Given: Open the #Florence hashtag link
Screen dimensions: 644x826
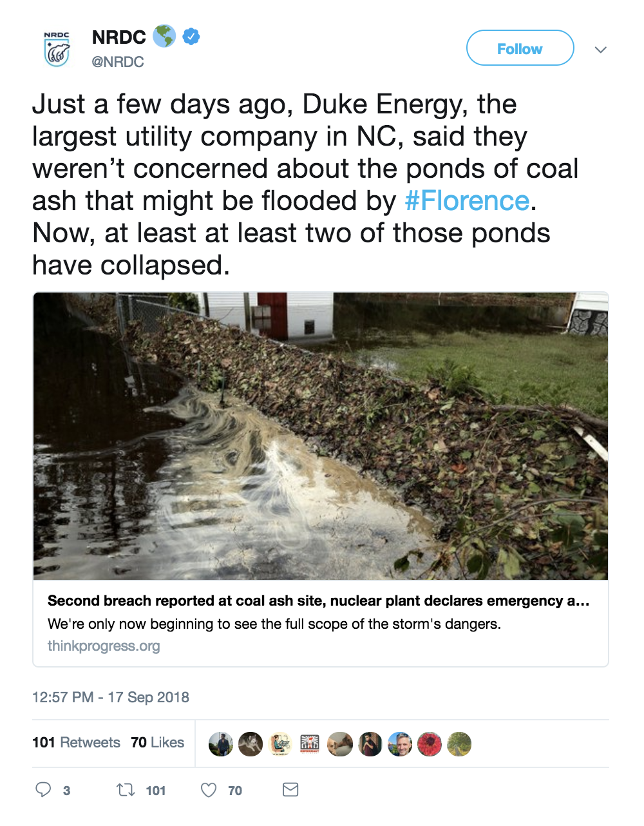Looking at the screenshot, I should (x=467, y=201).
